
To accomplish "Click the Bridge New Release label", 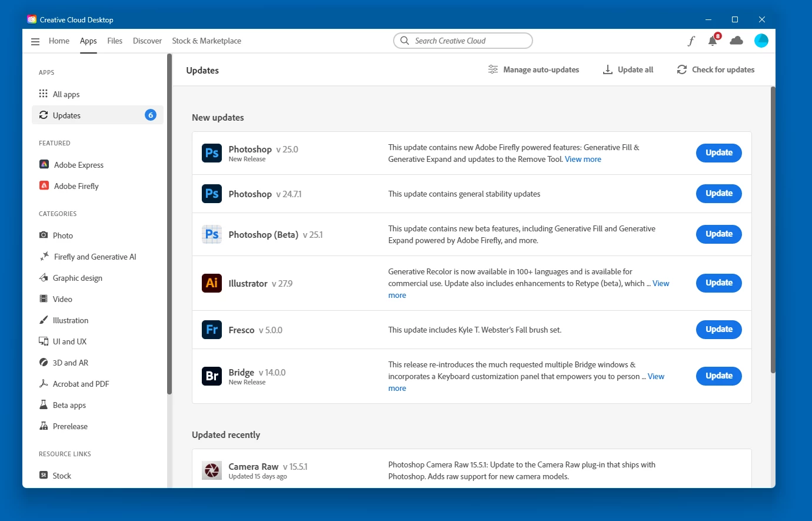I will [247, 382].
